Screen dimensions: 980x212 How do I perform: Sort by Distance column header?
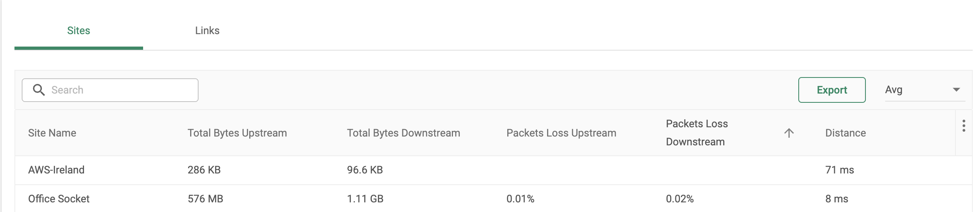pos(845,133)
